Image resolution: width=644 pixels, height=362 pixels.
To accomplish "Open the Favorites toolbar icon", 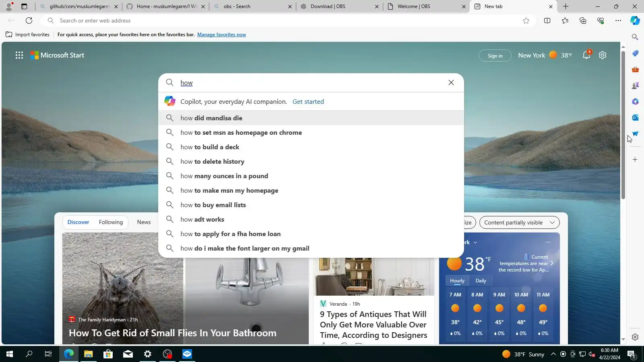I will 565,21.
